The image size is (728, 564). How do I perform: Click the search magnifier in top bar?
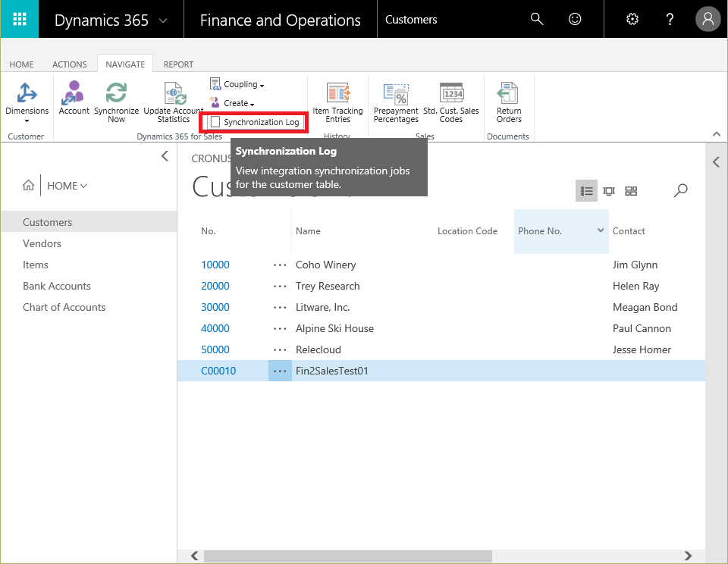(x=537, y=19)
